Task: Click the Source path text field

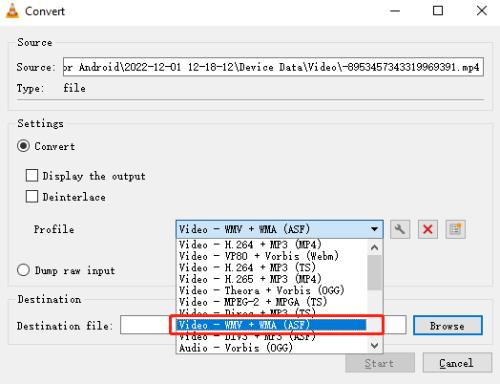Action: [273, 67]
